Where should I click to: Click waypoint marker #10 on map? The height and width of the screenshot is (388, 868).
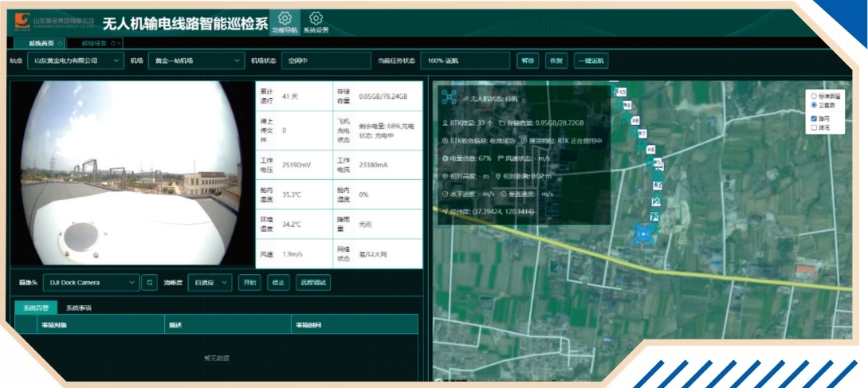pyautogui.click(x=621, y=92)
